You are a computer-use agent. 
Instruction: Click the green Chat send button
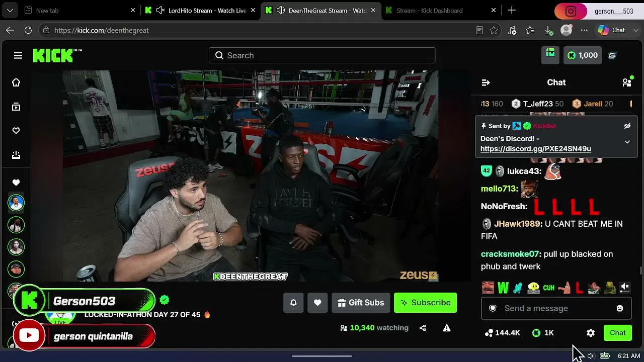tap(618, 333)
